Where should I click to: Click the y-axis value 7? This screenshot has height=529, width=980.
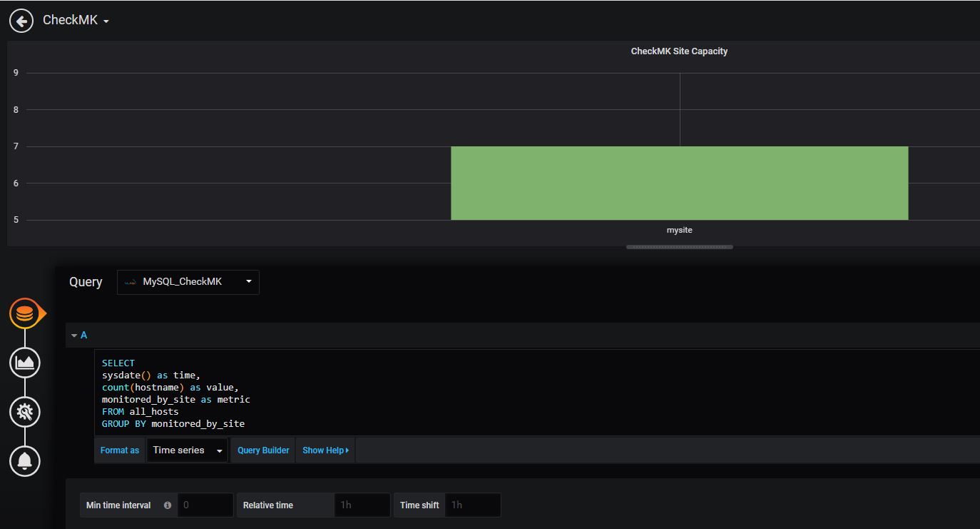pyautogui.click(x=16, y=146)
